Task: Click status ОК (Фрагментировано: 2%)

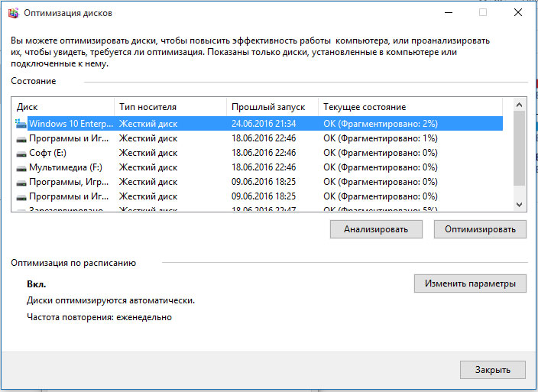Action: 381,124
